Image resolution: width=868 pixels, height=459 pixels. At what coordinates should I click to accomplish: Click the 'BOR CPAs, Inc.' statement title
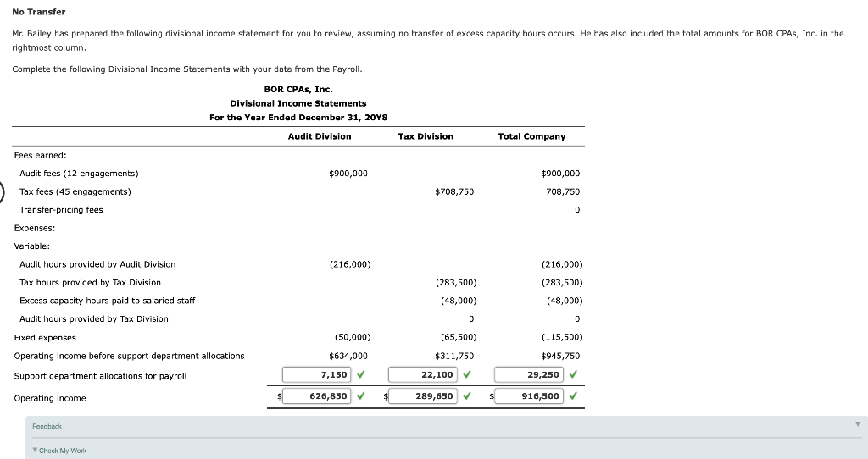[x=298, y=89]
